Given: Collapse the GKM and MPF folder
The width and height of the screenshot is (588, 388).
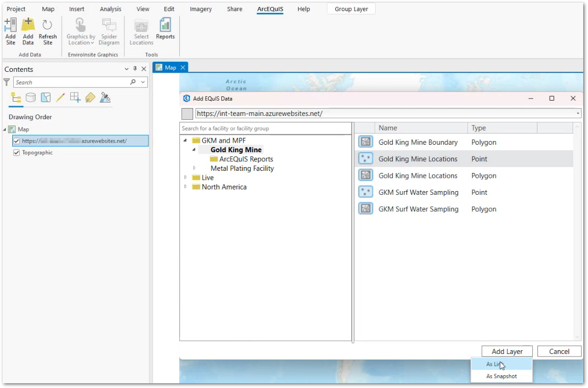Looking at the screenshot, I should point(185,141).
